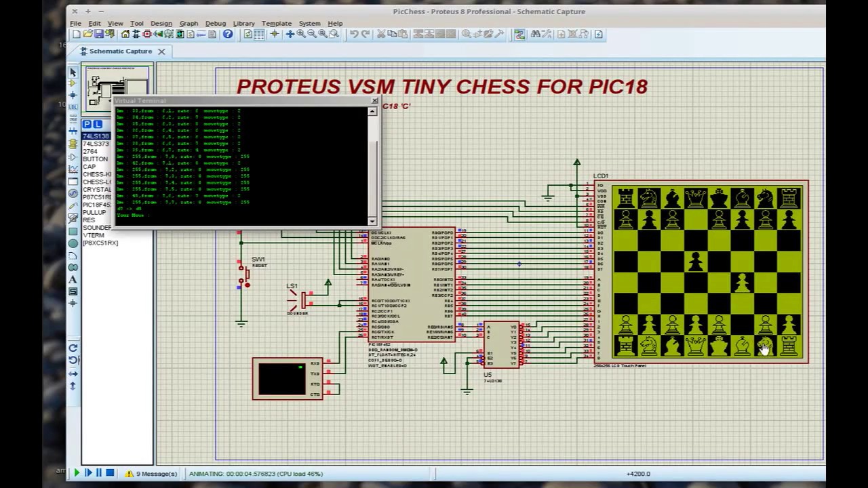Open the Template menu

click(x=276, y=23)
